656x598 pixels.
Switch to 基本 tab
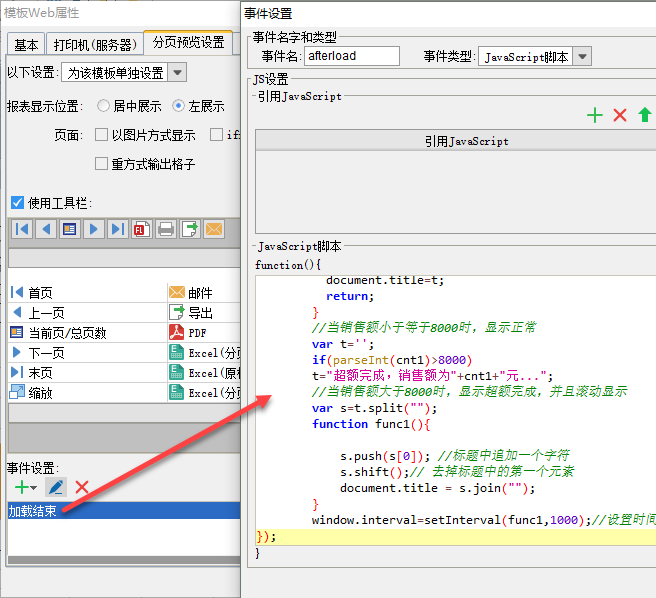[26, 44]
